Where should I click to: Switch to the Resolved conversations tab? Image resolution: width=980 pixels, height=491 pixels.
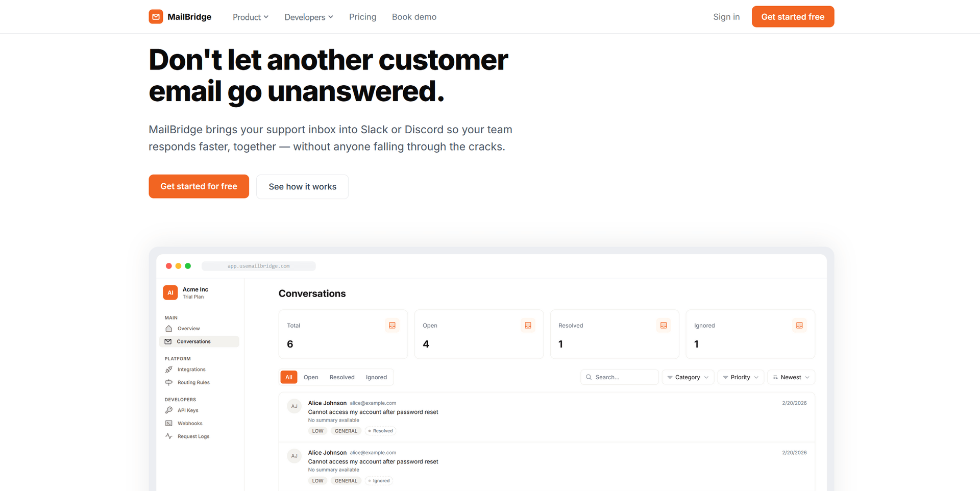click(342, 377)
